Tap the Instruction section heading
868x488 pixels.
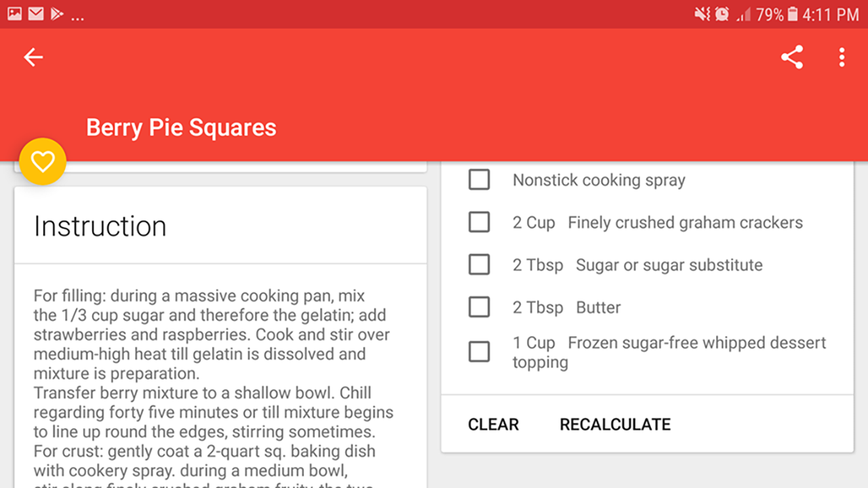pyautogui.click(x=100, y=226)
